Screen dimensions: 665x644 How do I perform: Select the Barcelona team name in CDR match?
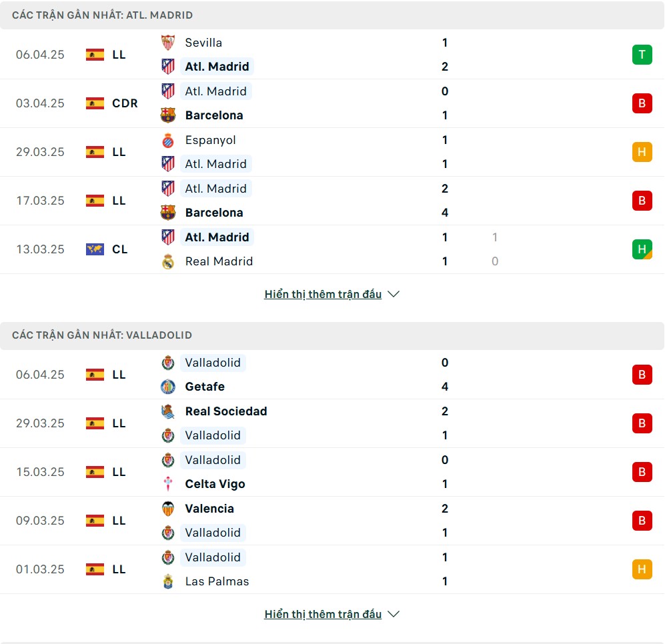[213, 115]
